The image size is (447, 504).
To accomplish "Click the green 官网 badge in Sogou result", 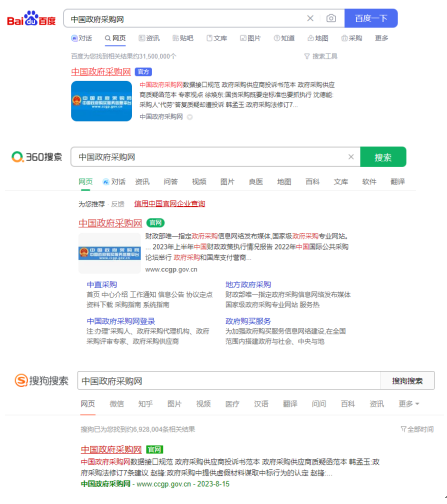I will (154, 450).
